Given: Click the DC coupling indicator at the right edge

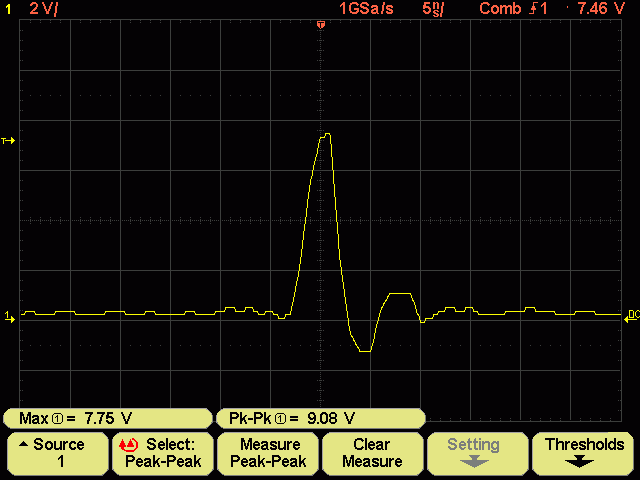Looking at the screenshot, I should 632,316.
